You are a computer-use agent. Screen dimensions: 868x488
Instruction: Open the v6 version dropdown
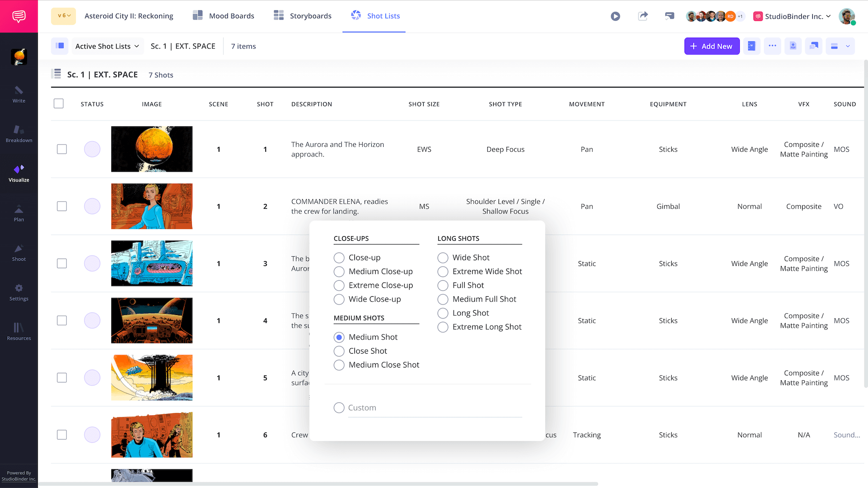pyautogui.click(x=64, y=16)
